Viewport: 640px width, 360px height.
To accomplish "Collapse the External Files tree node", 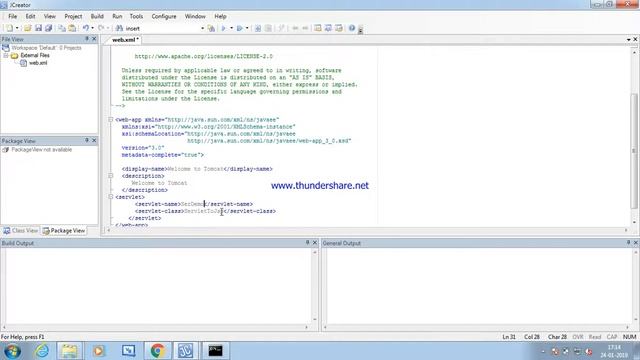I will (6, 55).
